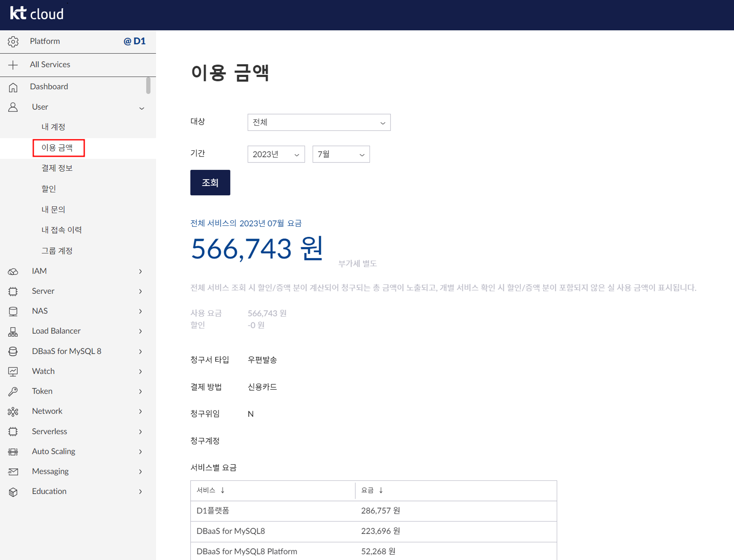This screenshot has height=560, width=734.
Task: Select the Dashboard home icon
Action: [13, 87]
